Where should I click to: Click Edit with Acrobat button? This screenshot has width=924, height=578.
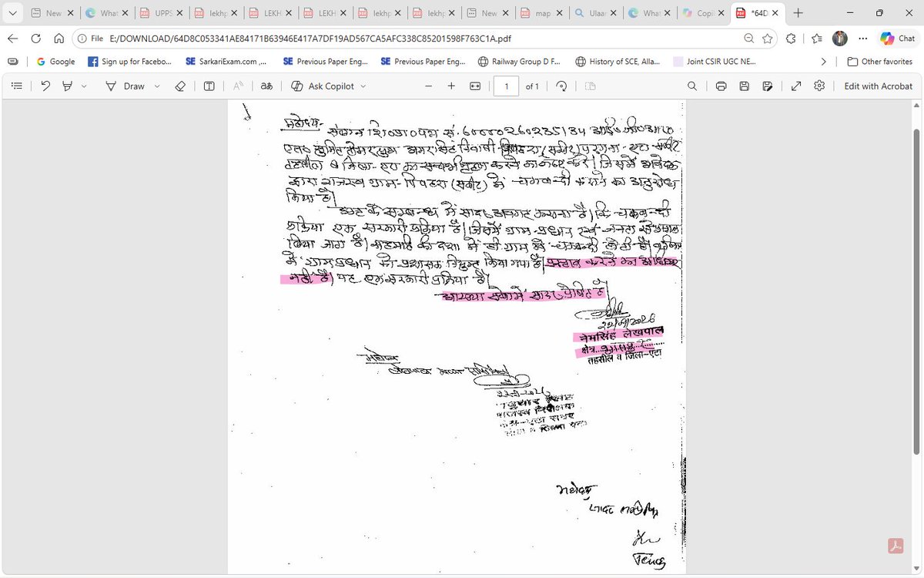tap(878, 86)
